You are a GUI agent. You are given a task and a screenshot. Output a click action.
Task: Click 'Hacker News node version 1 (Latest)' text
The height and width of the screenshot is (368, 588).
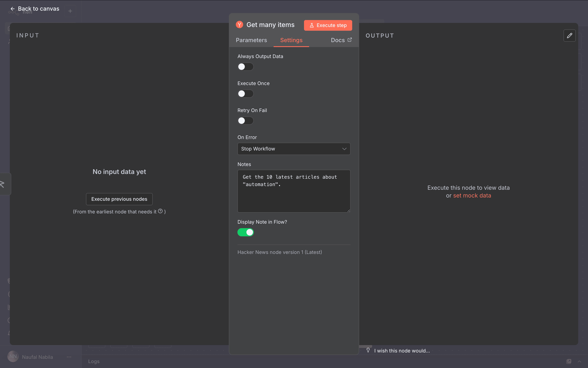tap(280, 252)
